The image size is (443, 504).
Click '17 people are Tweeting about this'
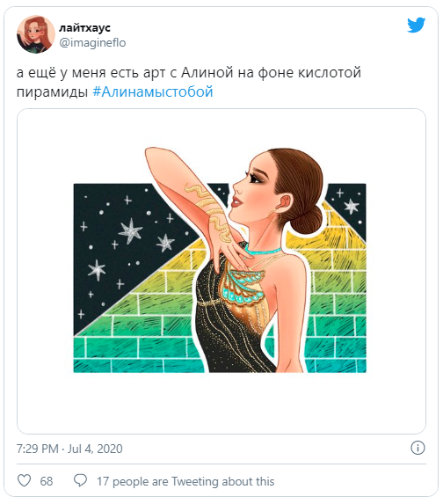pyautogui.click(x=185, y=481)
